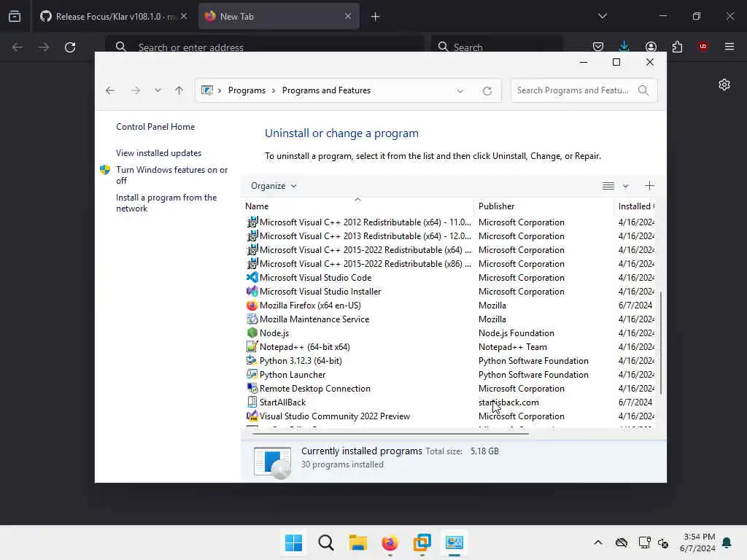Open the Organize dropdown menu
The image size is (747, 560).
[274, 186]
